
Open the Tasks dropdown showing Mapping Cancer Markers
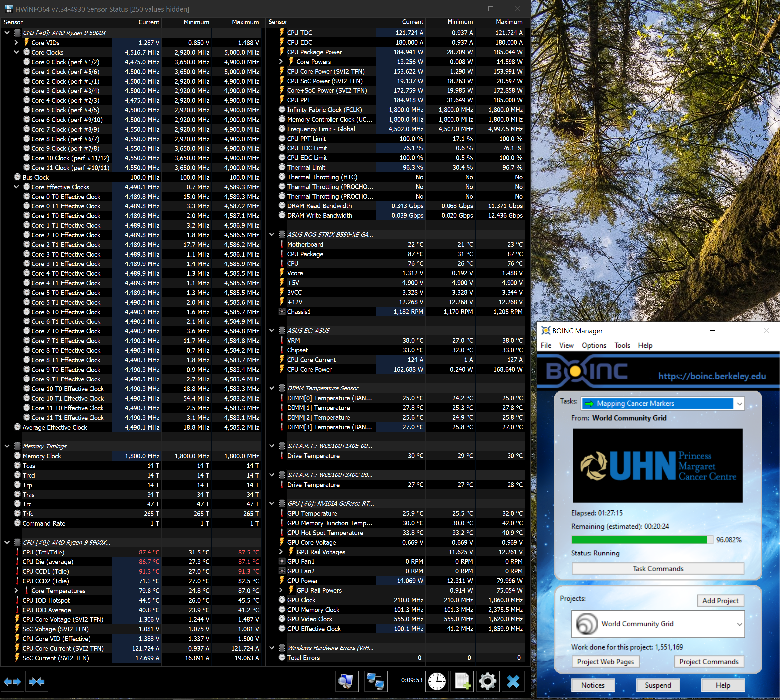[x=663, y=403]
